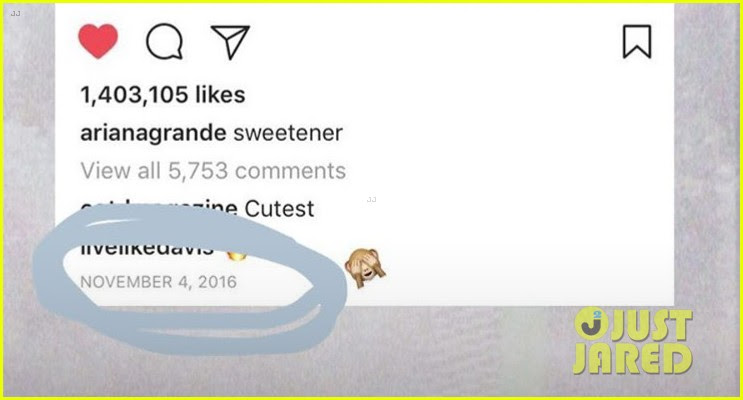
Task: Open comments with speech bubble icon
Action: click(164, 42)
